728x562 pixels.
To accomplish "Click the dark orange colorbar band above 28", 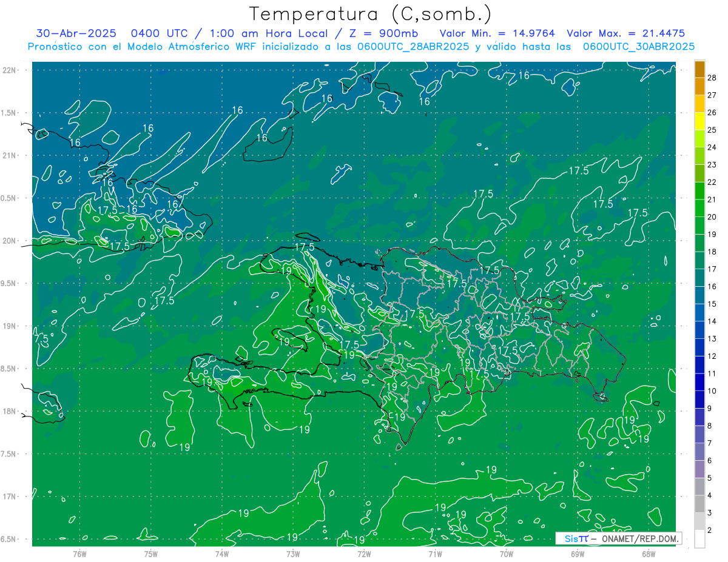I will [699, 69].
